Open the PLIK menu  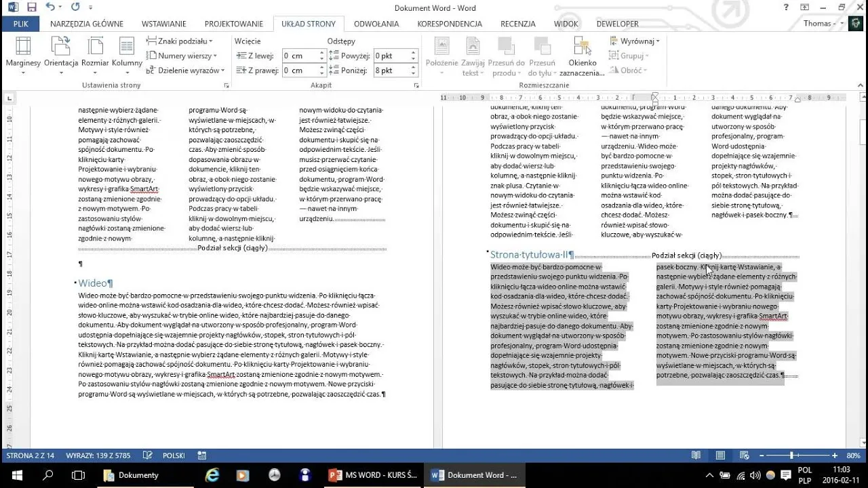(x=21, y=23)
